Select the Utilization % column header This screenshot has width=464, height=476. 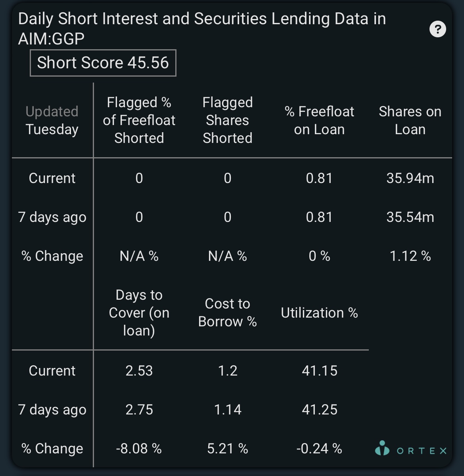[x=319, y=313]
